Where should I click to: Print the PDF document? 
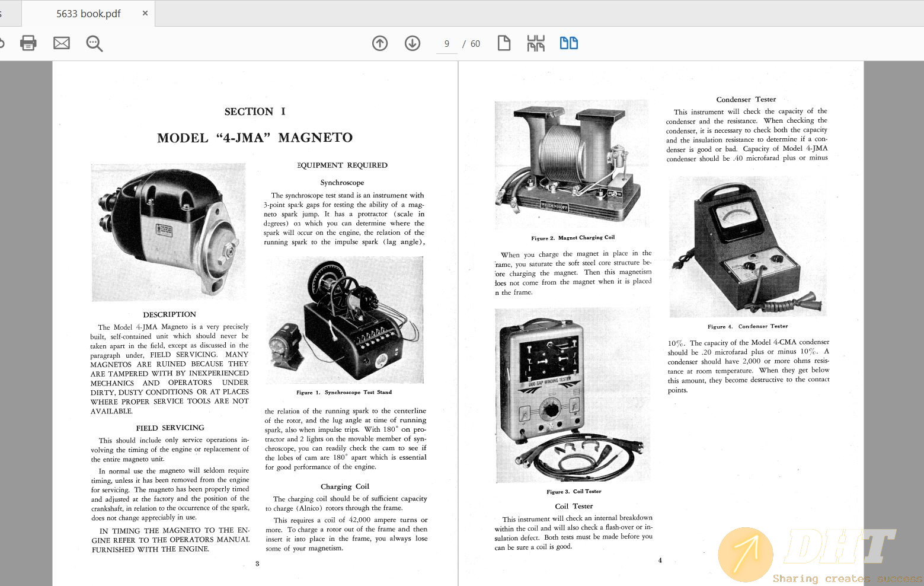click(28, 43)
